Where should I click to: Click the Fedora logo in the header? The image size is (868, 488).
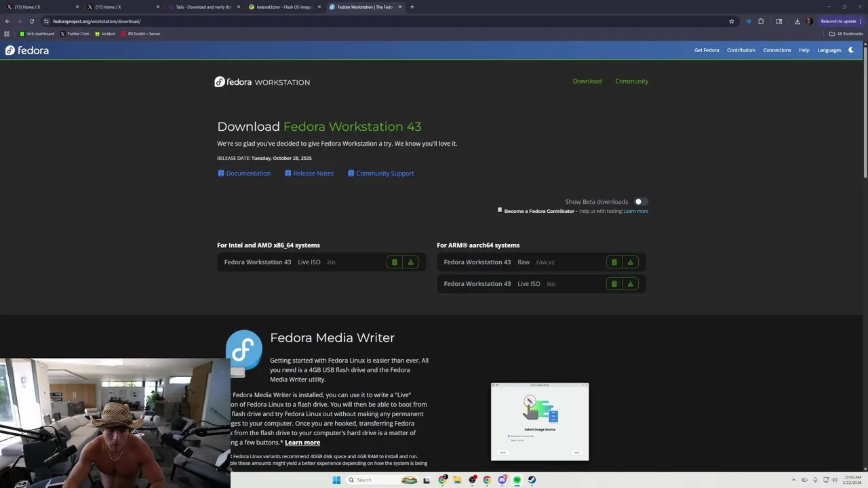coord(27,50)
